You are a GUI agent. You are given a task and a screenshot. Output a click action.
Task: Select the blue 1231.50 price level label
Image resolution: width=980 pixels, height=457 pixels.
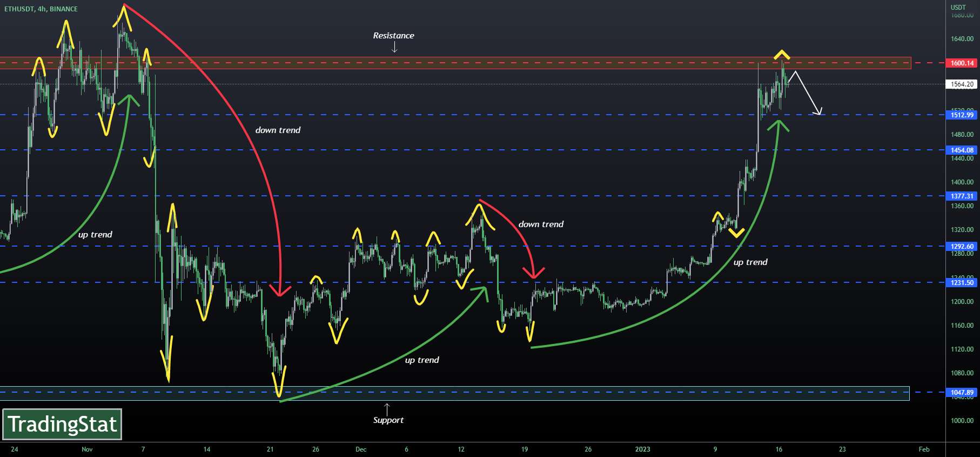pyautogui.click(x=962, y=283)
